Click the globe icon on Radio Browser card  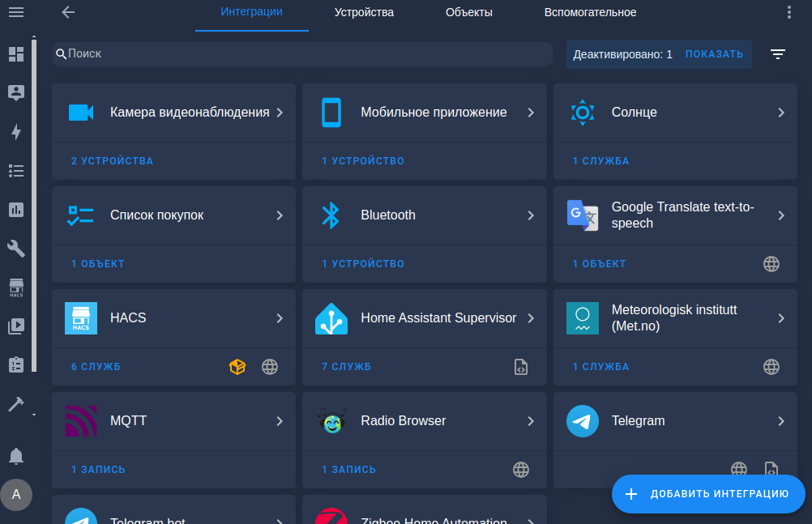coord(520,470)
